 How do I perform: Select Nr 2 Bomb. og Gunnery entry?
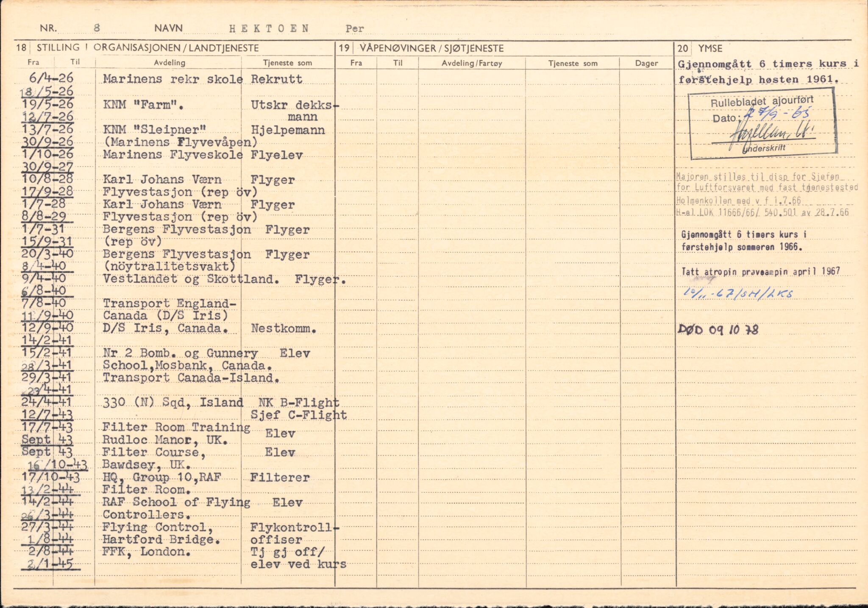180,353
